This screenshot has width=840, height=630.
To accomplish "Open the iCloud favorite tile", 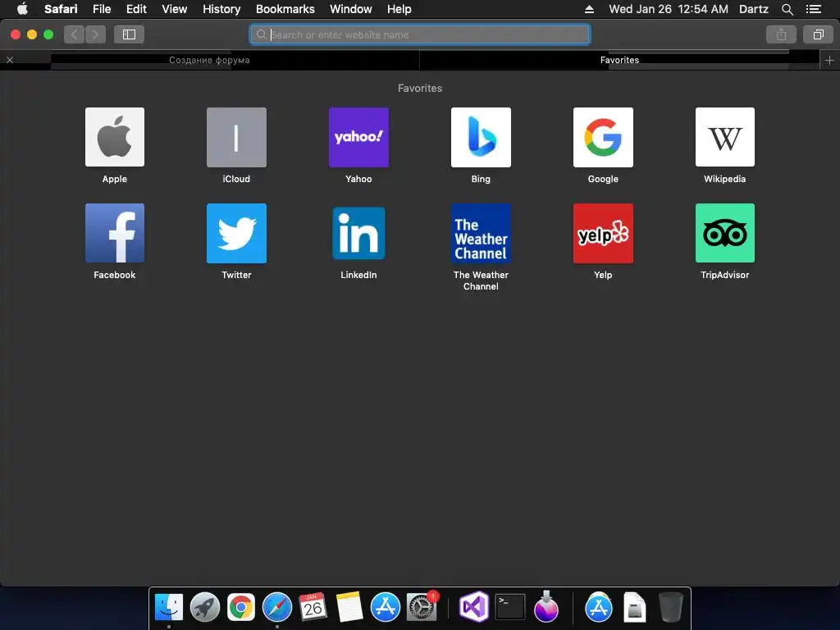I will (236, 137).
